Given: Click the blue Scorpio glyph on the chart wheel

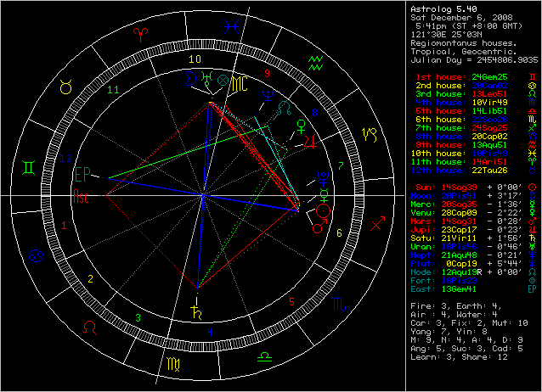Looking at the screenshot, I should click(338, 304).
